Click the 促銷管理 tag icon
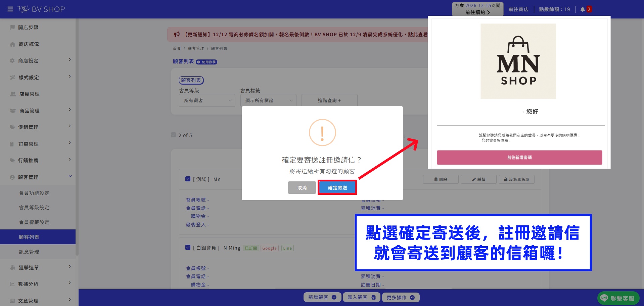 pos(12,127)
